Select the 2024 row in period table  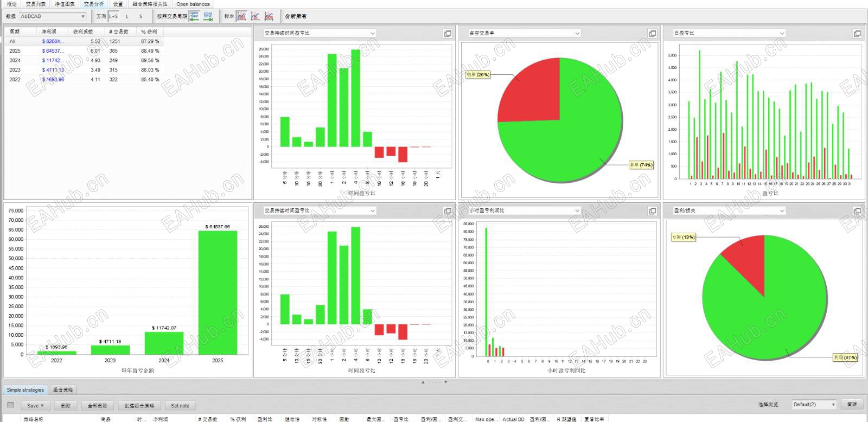[84, 60]
